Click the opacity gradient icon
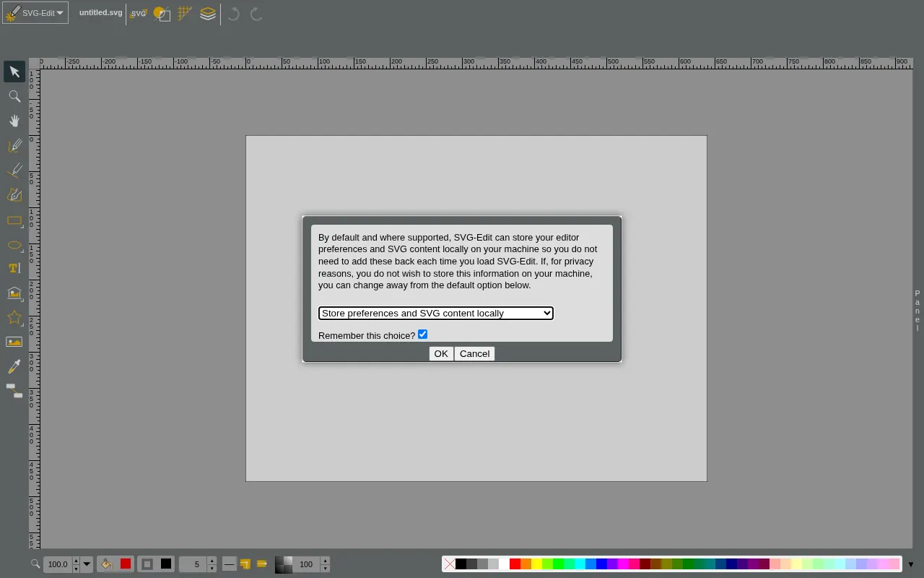 (x=284, y=564)
